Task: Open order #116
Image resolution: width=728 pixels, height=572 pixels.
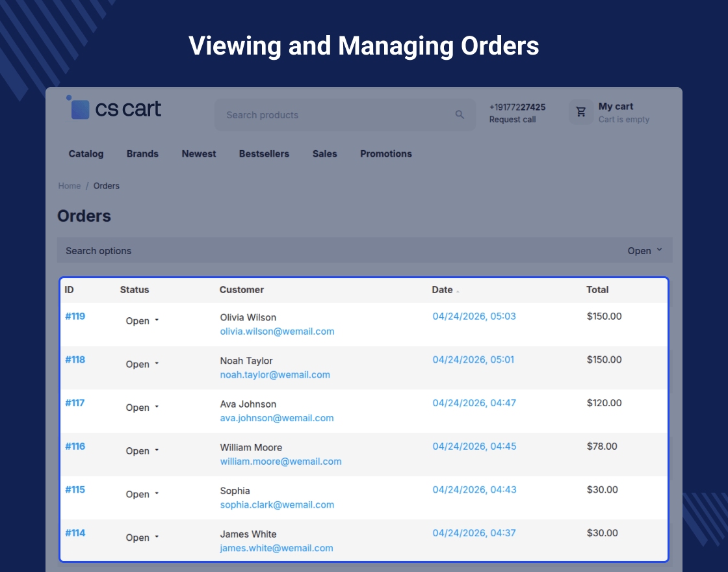Action: pyautogui.click(x=75, y=446)
